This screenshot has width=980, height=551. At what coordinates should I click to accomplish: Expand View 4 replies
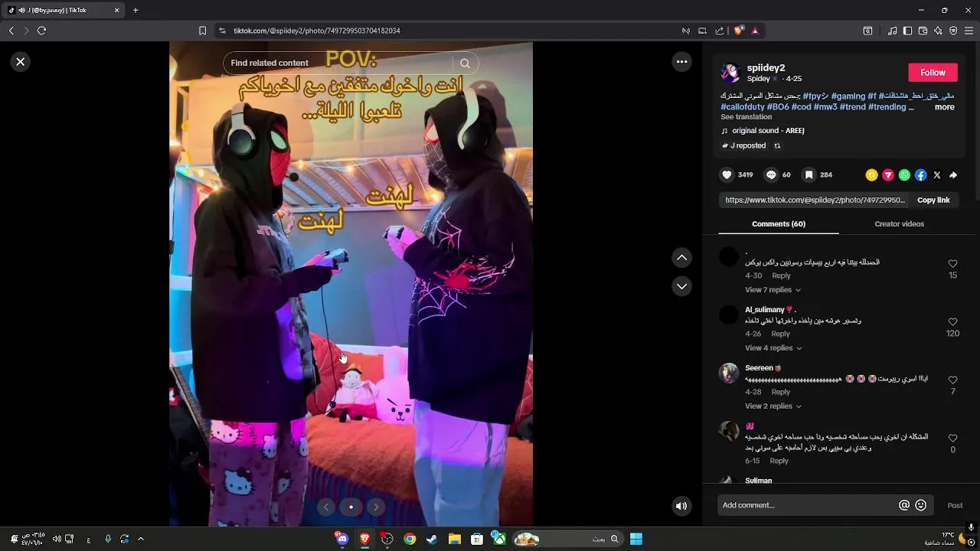773,348
